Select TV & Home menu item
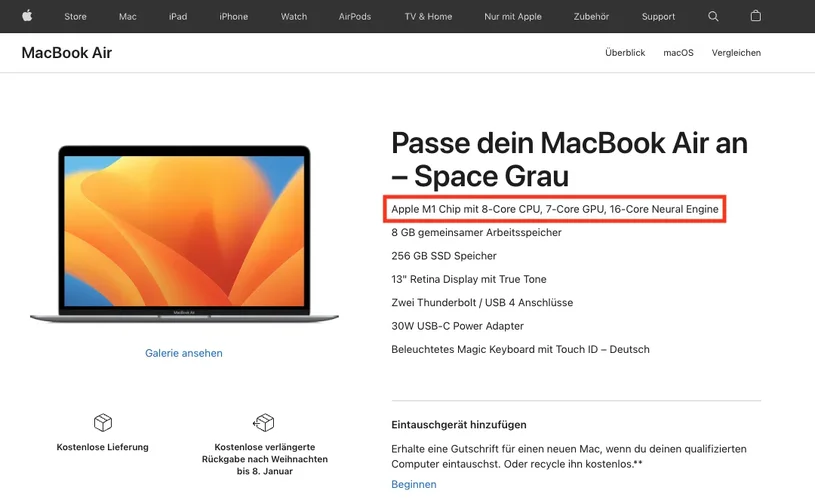 tap(428, 17)
